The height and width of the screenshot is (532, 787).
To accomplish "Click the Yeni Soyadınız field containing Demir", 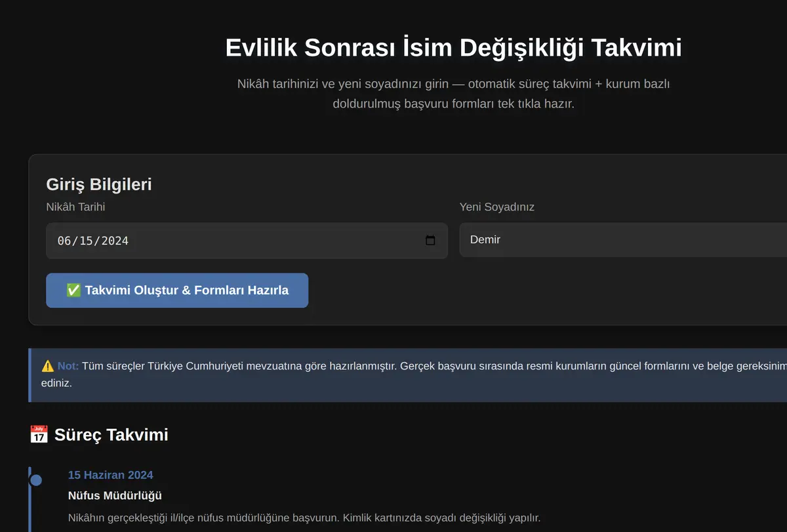I will (x=623, y=239).
